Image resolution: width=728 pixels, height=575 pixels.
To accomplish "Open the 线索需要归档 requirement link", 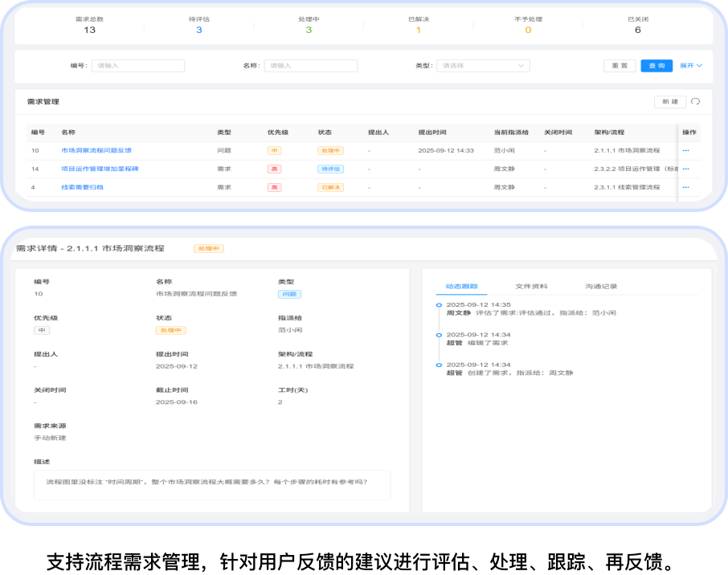I will (82, 187).
